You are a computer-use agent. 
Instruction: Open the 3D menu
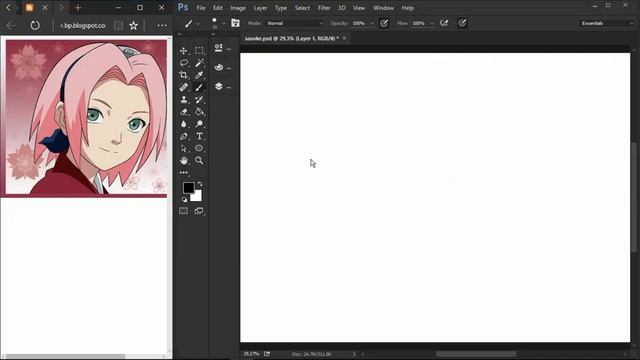(342, 8)
